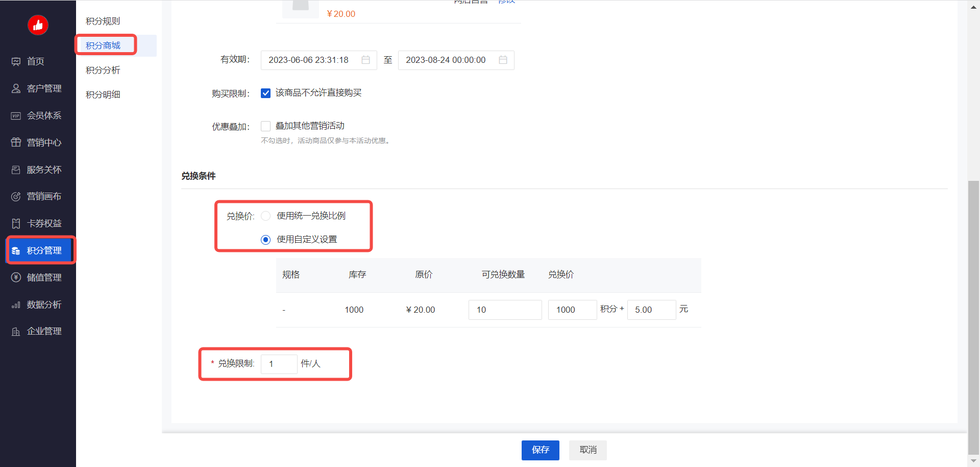Click the 企业管理 building icon
The width and height of the screenshot is (980, 467).
(16, 332)
